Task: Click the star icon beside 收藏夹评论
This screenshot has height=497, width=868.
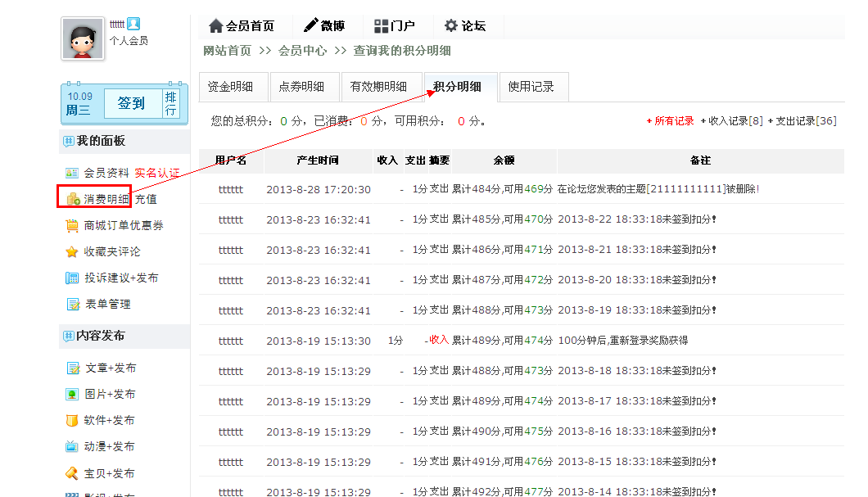Action: tap(72, 252)
